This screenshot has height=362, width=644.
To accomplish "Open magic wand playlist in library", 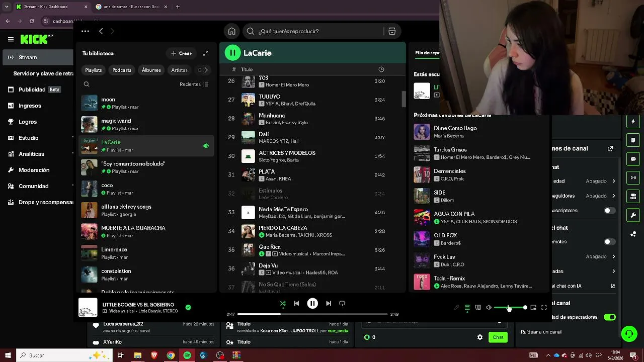I will 146,124.
